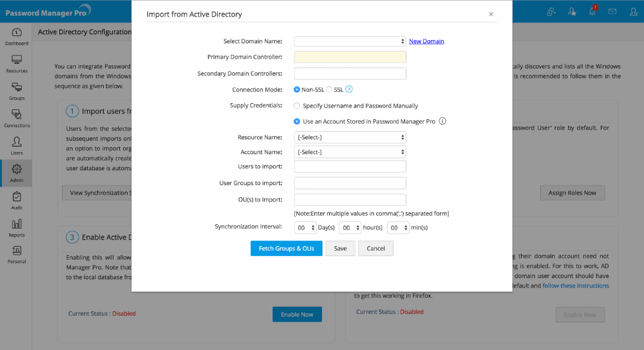Image resolution: width=644 pixels, height=350 pixels.
Task: Select the Non-SSL connection mode
Action: pyautogui.click(x=297, y=90)
